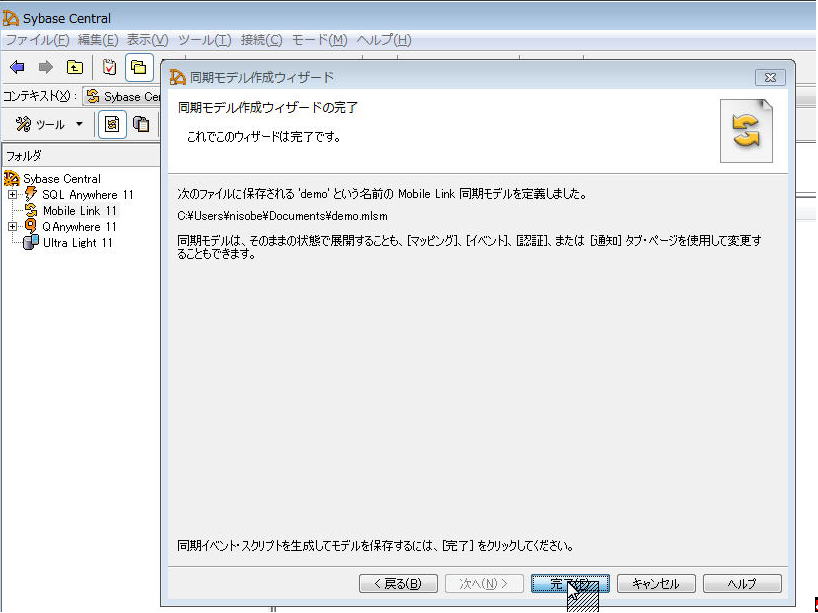818x613 pixels.
Task: Click the 戻る back button
Action: pyautogui.click(x=398, y=584)
